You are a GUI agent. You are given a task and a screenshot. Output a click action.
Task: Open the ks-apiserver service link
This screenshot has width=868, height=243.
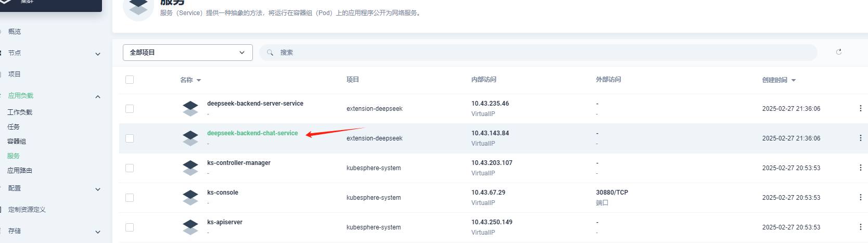(225, 222)
